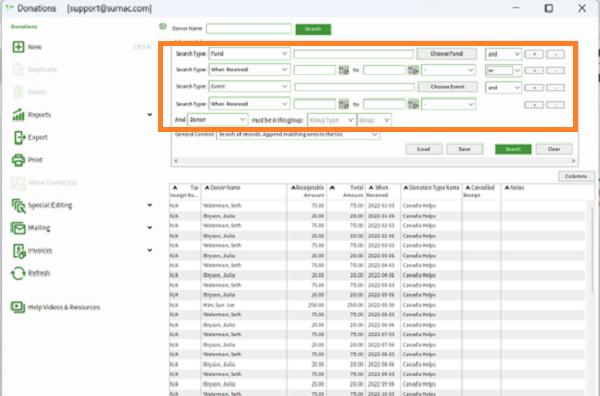Open Help Videos & Resources icon
Image resolution: width=600 pixels, height=396 pixels.
click(x=18, y=307)
